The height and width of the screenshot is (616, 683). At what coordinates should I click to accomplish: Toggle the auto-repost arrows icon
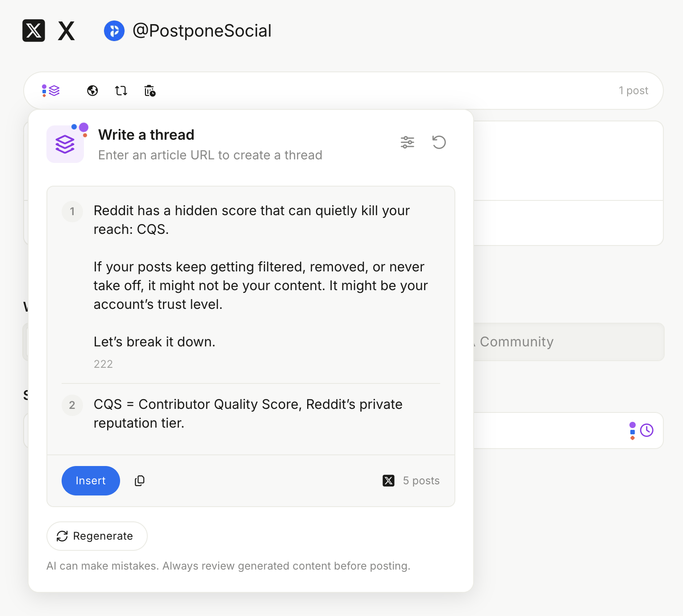click(x=121, y=91)
